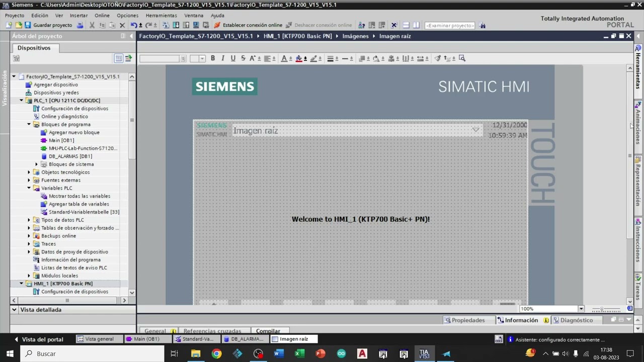Collapse the Árbol del proyecto panel arrow
644x362 pixels.
coord(132,36)
